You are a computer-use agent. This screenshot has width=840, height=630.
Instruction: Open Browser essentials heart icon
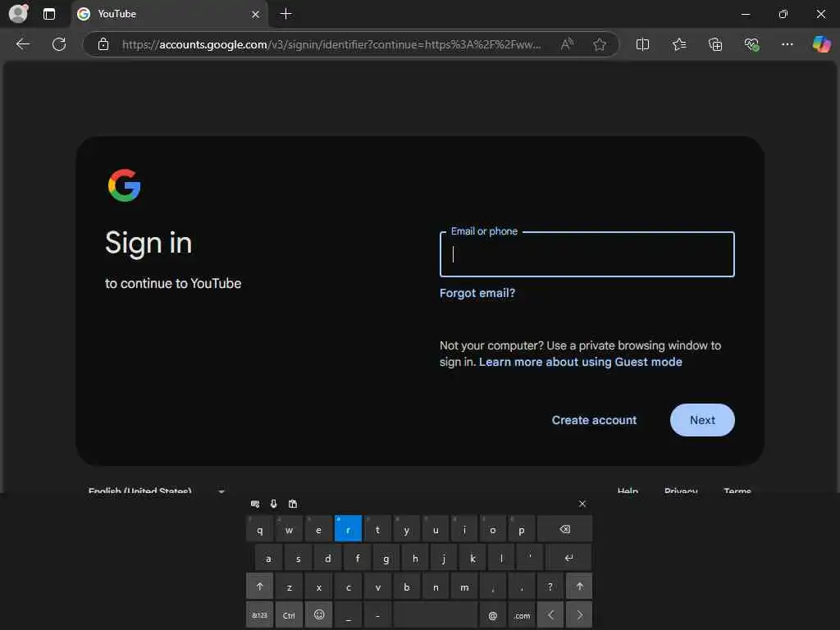click(x=751, y=44)
